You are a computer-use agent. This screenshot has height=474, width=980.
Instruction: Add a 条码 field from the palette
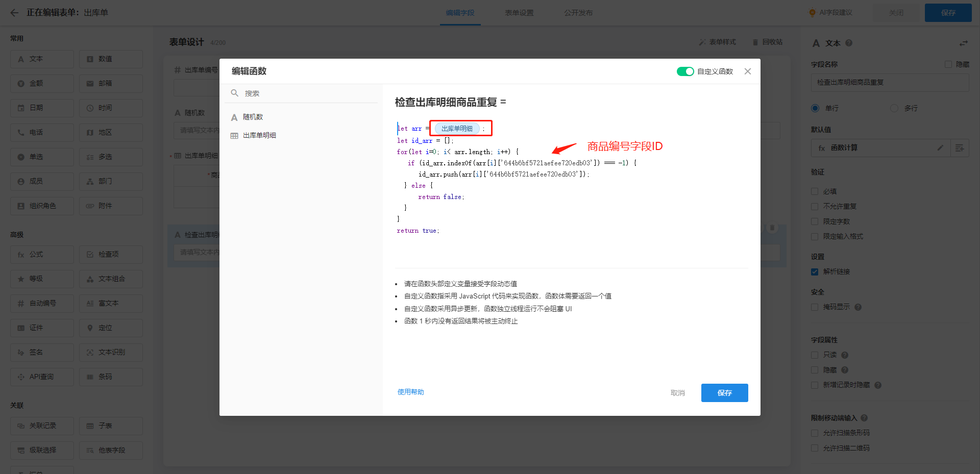point(111,377)
